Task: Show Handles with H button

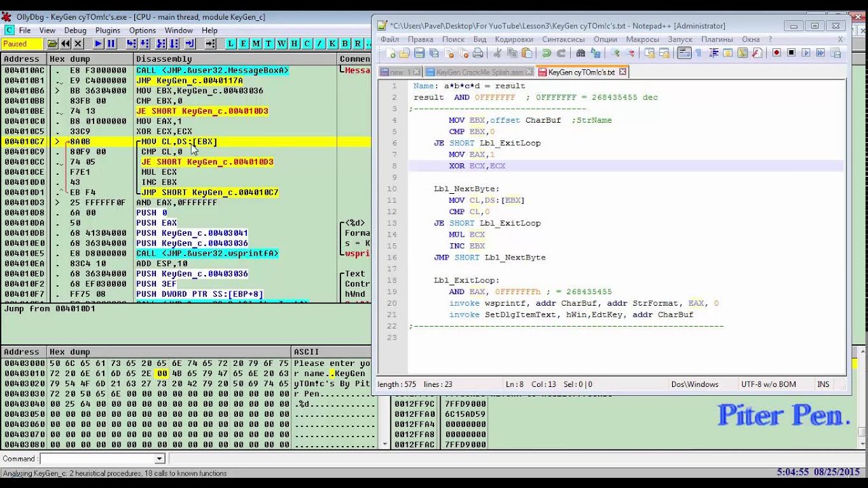Action: pos(294,43)
